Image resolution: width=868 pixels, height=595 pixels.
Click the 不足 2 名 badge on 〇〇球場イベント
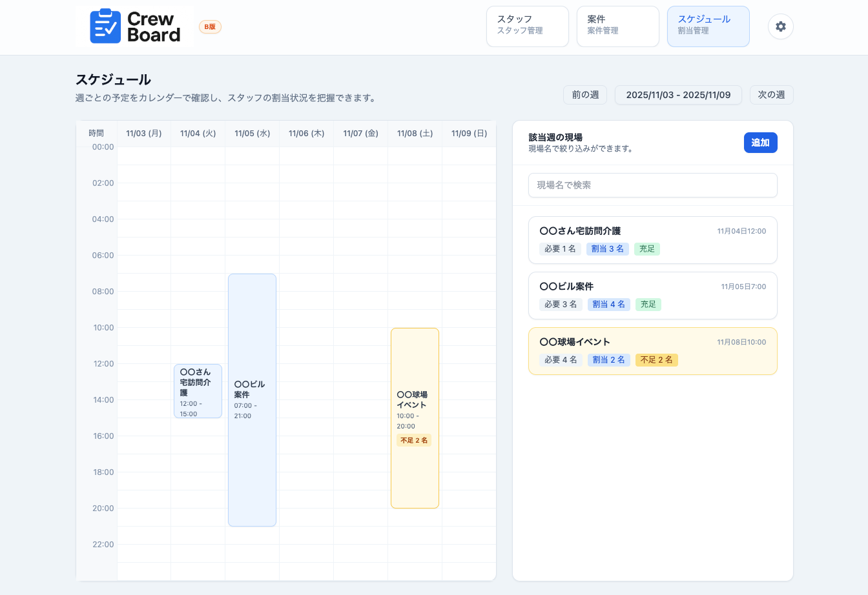coord(656,359)
